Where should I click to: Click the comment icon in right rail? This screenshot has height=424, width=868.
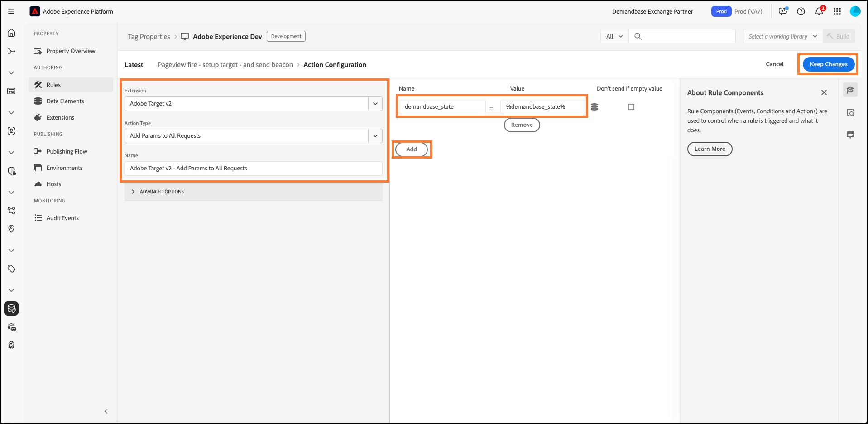click(x=850, y=135)
